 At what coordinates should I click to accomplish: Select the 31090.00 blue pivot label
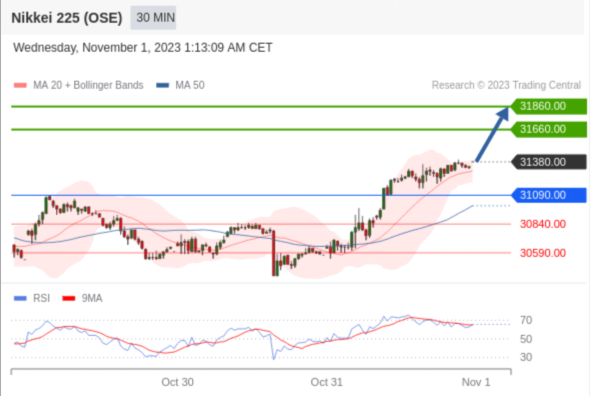pos(549,195)
